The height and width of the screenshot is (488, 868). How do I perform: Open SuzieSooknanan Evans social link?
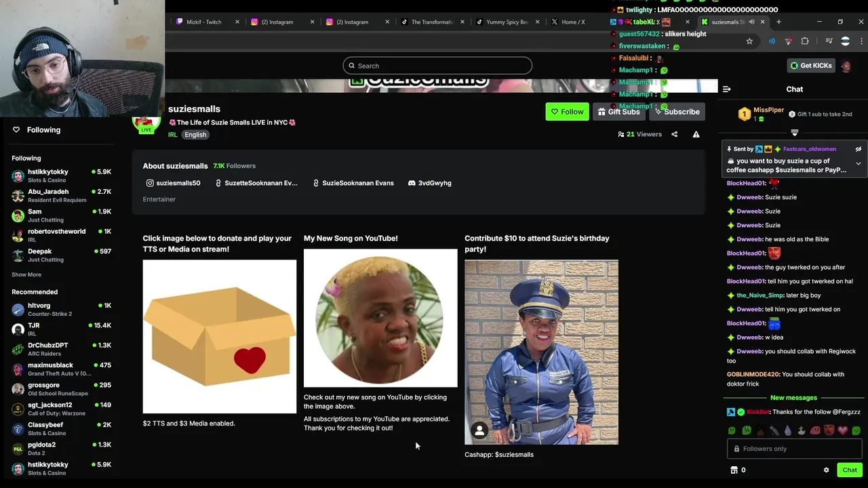pyautogui.click(x=353, y=183)
